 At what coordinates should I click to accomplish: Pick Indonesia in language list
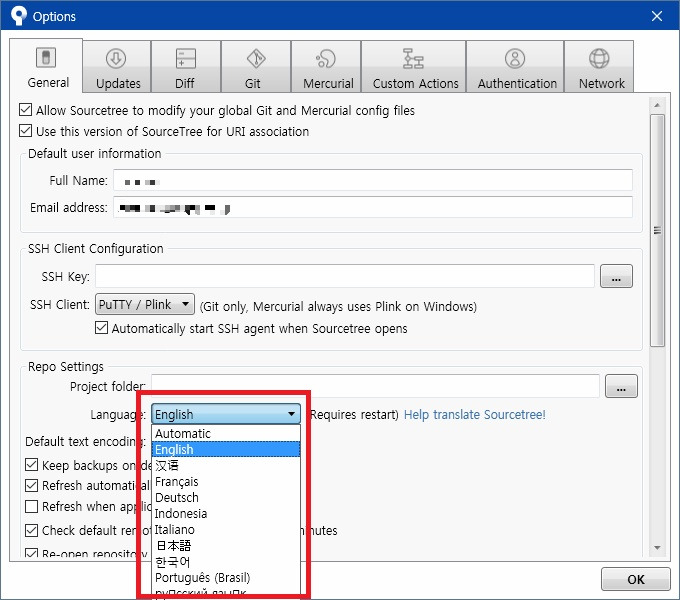(x=226, y=513)
